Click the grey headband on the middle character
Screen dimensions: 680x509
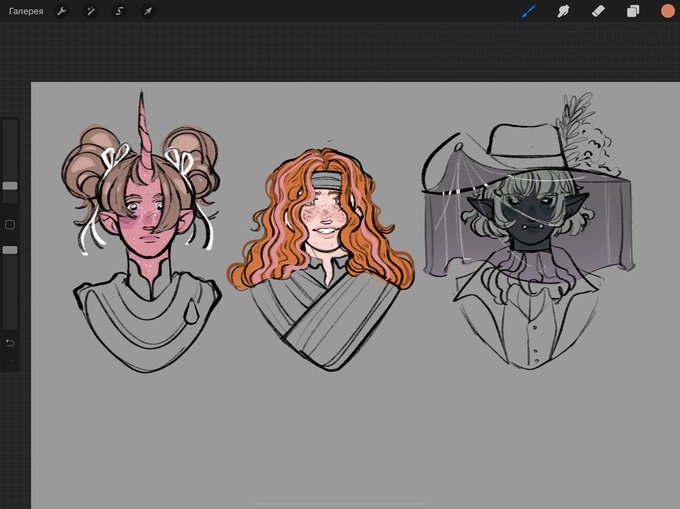click(328, 180)
